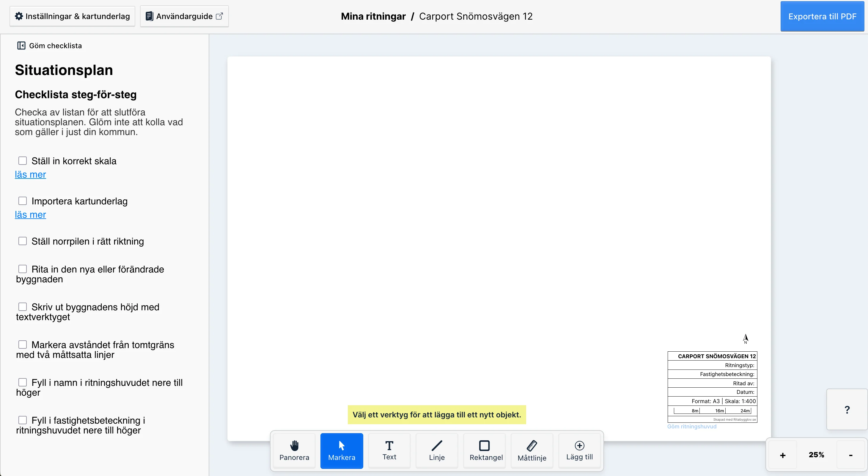Click the Ritningstyp field in title block

point(712,365)
